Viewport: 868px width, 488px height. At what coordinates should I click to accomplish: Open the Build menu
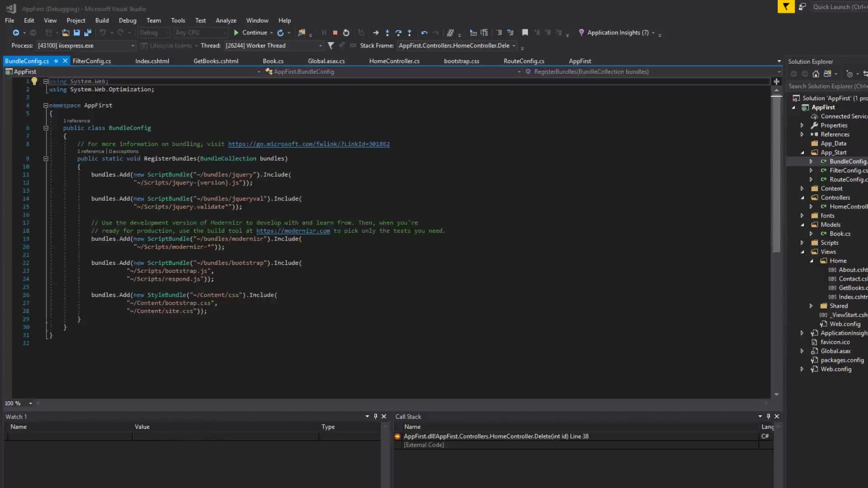point(102,20)
